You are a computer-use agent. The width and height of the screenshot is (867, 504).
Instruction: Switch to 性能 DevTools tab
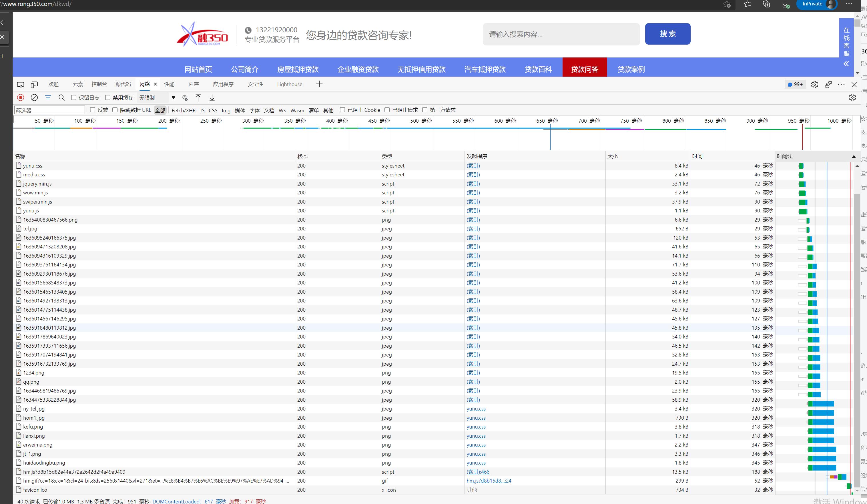pos(169,84)
